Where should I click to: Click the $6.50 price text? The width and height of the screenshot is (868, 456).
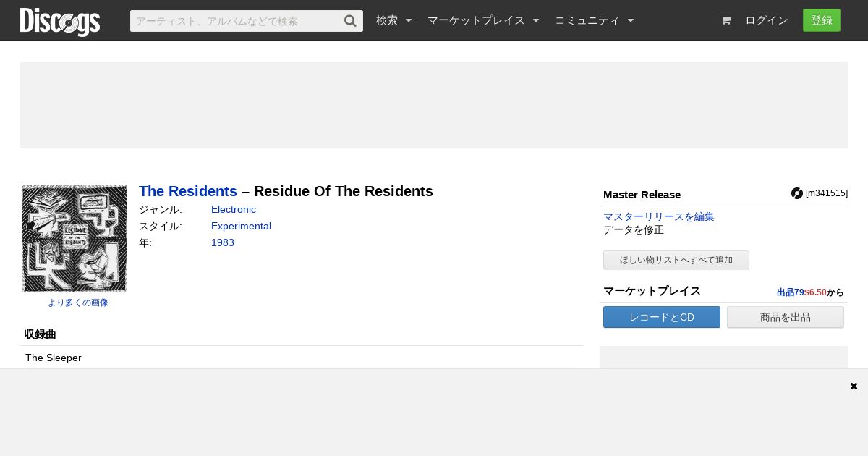click(x=815, y=292)
